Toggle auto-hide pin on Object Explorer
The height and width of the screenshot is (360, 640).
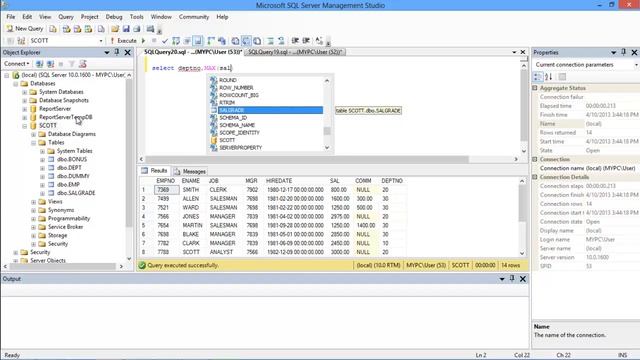[117, 52]
